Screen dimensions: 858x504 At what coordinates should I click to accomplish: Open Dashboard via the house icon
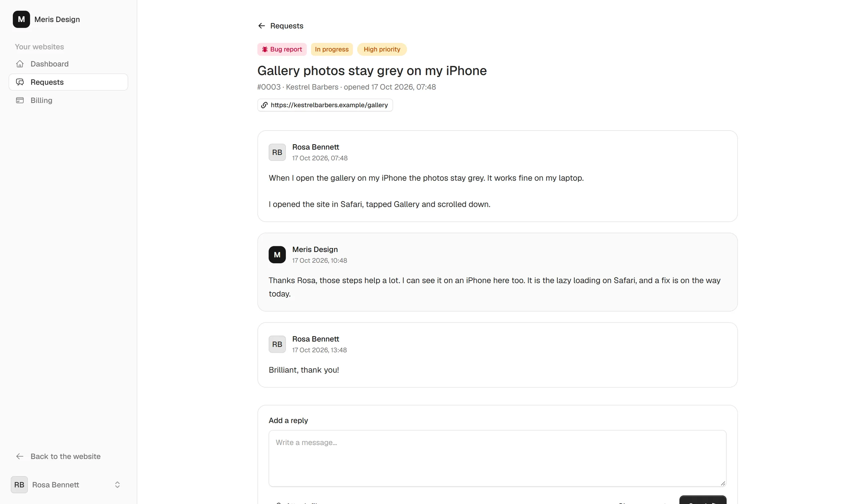[x=20, y=64]
